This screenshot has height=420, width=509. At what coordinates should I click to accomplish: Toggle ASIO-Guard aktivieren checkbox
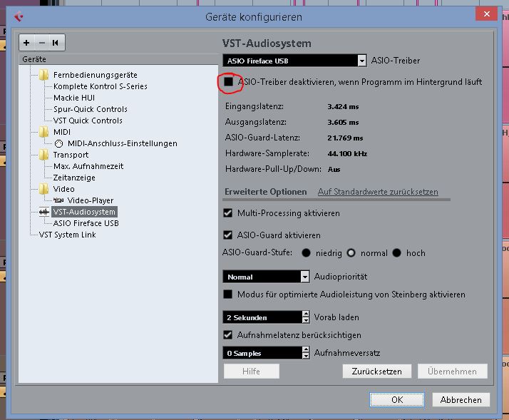click(x=228, y=235)
